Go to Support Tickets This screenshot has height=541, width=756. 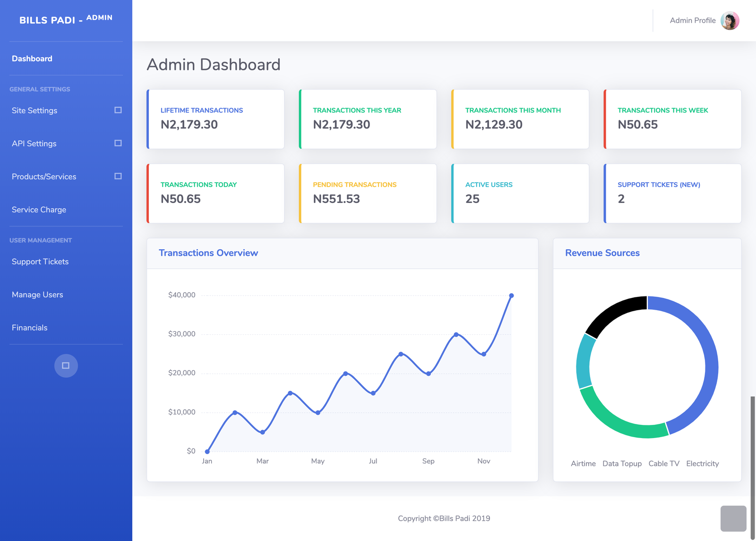click(x=40, y=262)
